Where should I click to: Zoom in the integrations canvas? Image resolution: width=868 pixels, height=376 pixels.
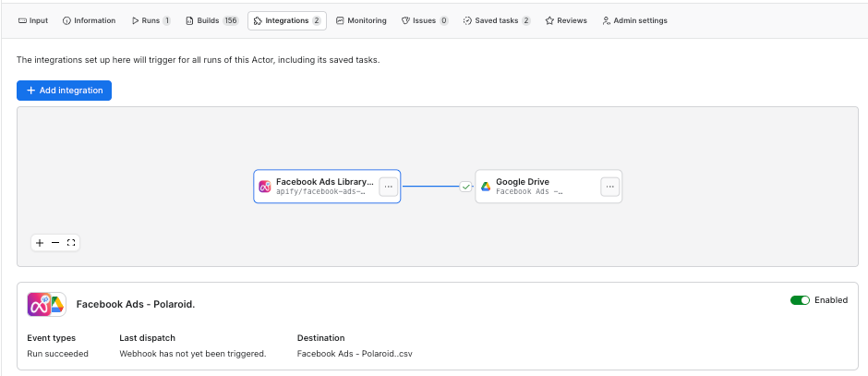pos(40,243)
